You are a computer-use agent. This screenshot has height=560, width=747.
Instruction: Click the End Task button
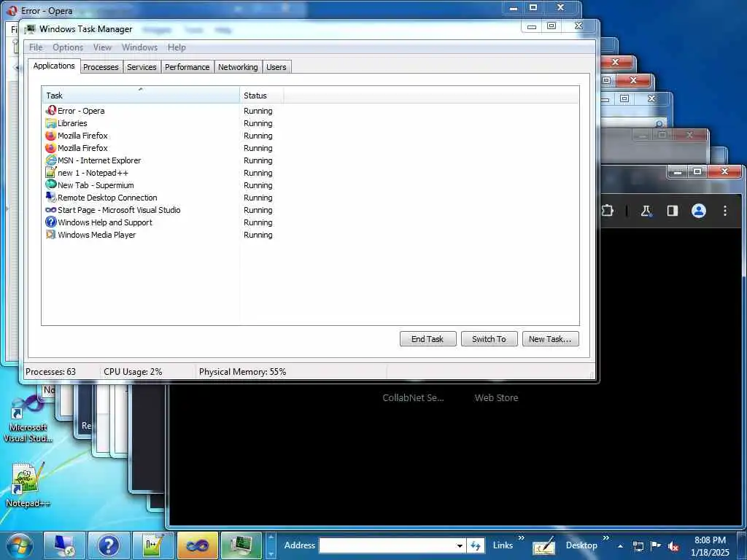pos(427,339)
